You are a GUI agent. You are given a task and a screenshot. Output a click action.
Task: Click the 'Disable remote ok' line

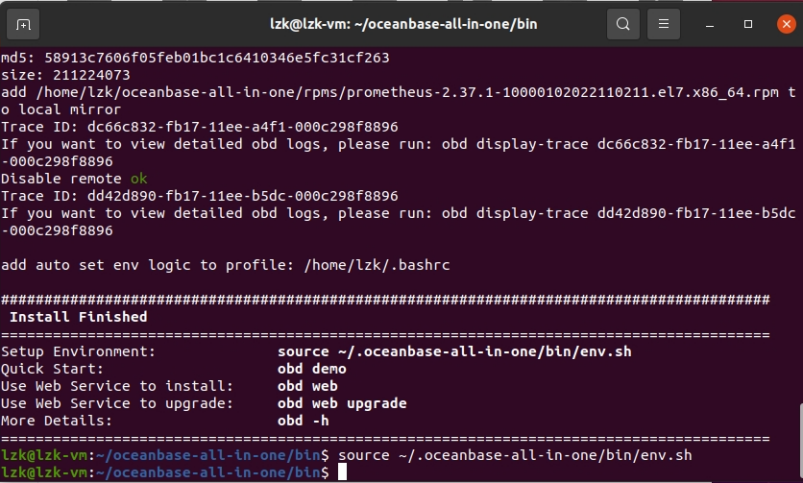pos(74,178)
